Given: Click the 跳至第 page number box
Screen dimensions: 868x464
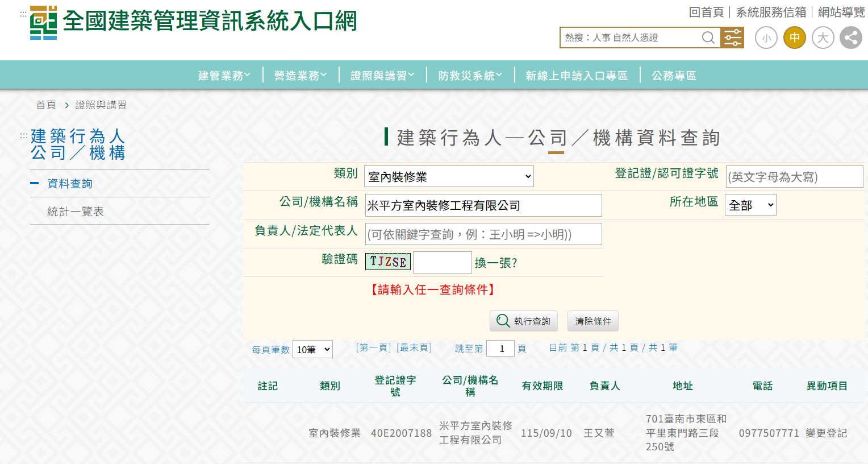Looking at the screenshot, I should [500, 348].
